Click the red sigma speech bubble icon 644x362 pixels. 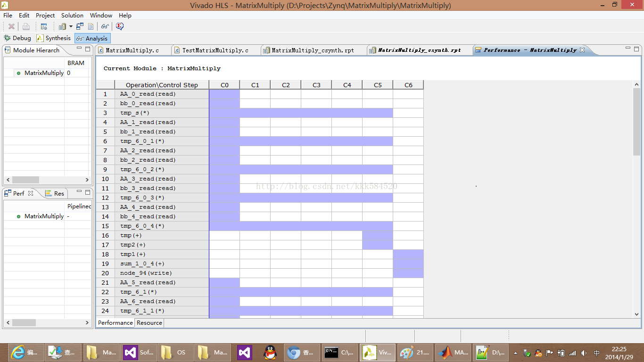(120, 27)
